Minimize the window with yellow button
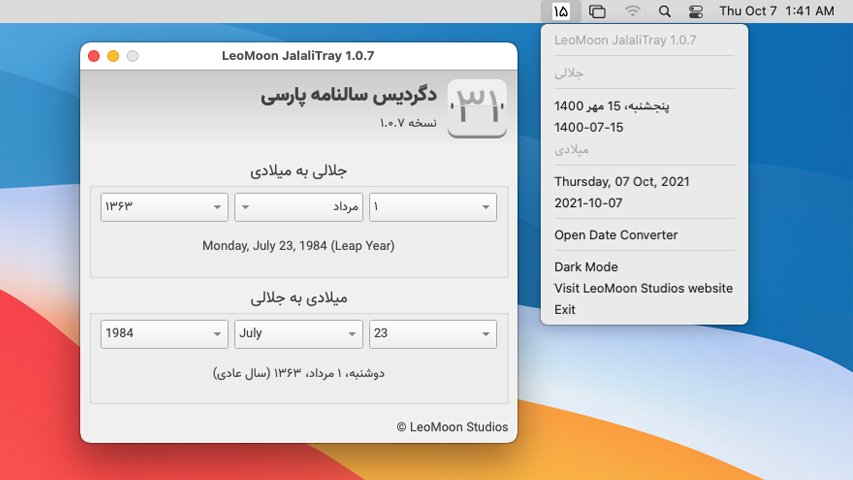Screen dimensions: 853x480 tap(113, 56)
